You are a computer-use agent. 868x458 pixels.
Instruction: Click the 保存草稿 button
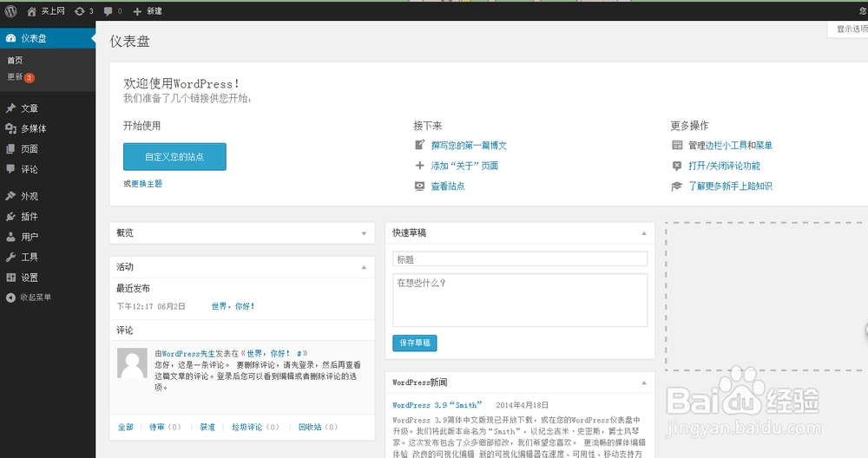tap(415, 343)
